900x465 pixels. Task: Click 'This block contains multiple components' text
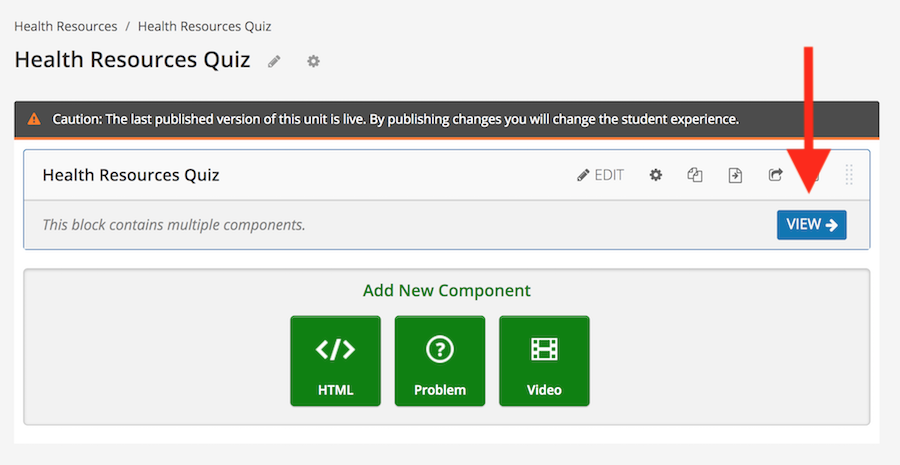[x=174, y=224]
